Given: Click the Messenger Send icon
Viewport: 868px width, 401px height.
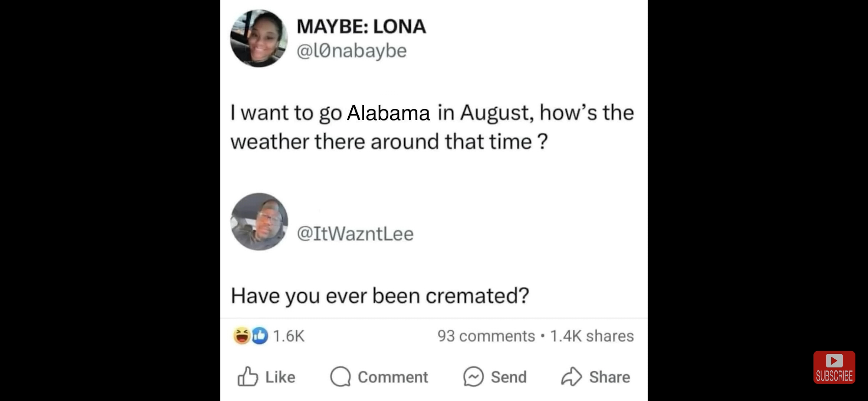Looking at the screenshot, I should point(473,376).
